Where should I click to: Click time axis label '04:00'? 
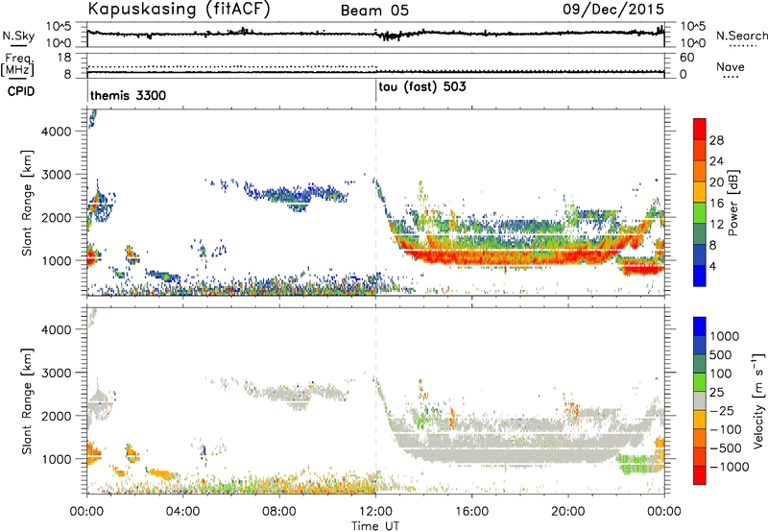click(x=183, y=512)
